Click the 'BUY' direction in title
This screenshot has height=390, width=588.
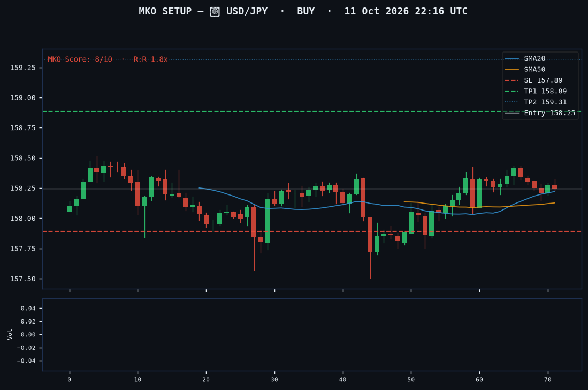[x=306, y=11]
